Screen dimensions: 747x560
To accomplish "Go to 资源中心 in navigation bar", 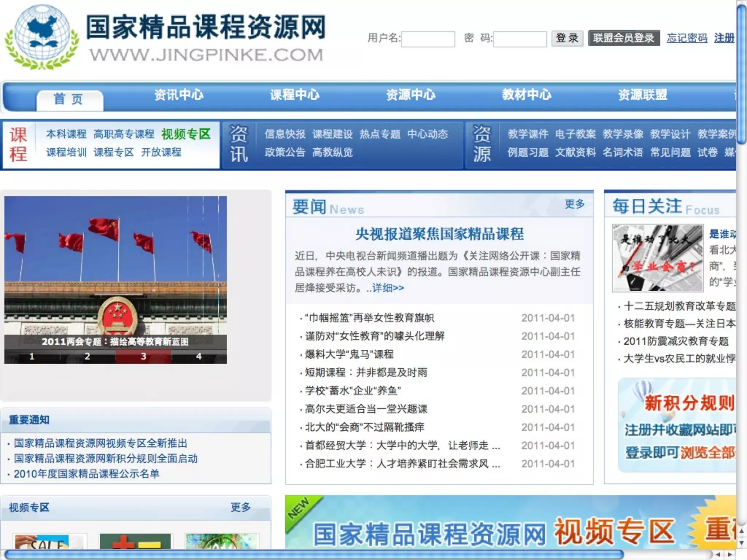I will [x=411, y=95].
